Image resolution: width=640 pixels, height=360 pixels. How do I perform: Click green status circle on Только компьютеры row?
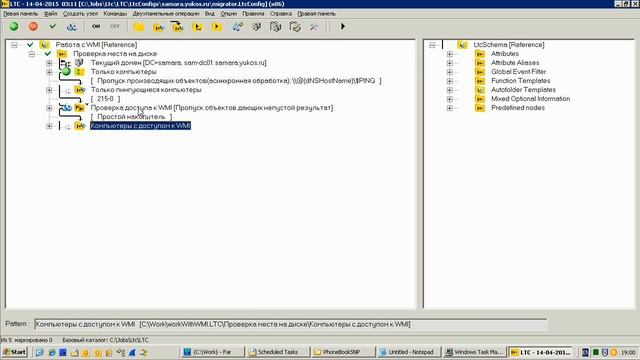click(66, 72)
